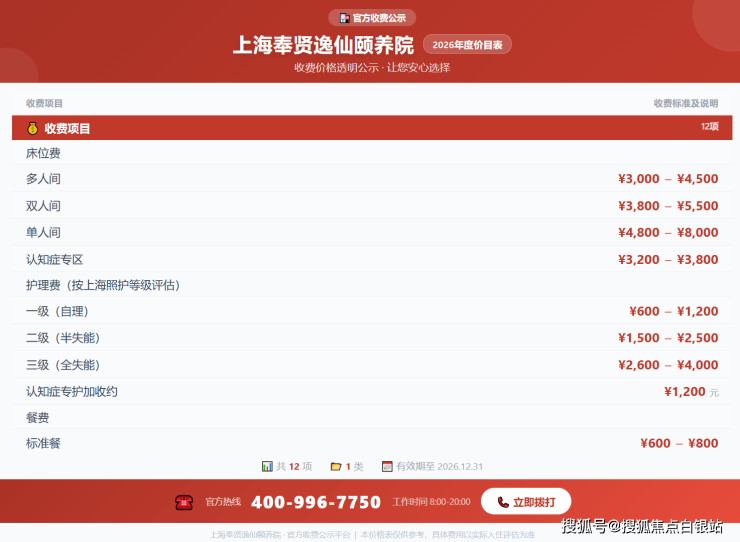Viewport: 740px width, 542px height.
Task: Click the bar chart icon next to 共 12 项
Action: coord(267,466)
